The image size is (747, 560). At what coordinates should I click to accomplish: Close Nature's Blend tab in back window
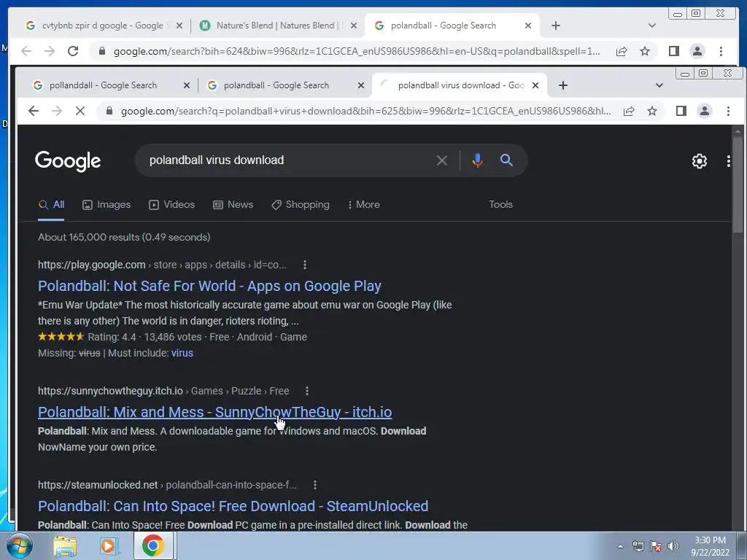[x=354, y=26]
